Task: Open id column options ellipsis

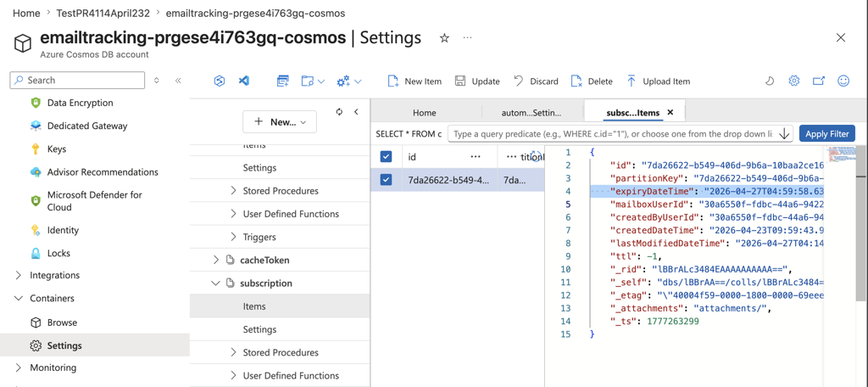Action: pyautogui.click(x=476, y=157)
